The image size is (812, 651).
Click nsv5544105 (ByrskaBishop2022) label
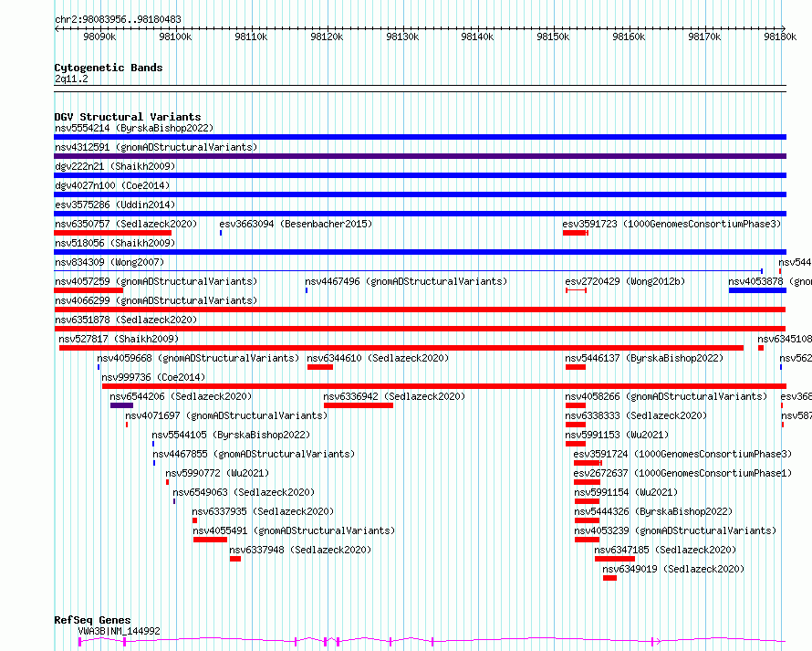click(x=231, y=435)
